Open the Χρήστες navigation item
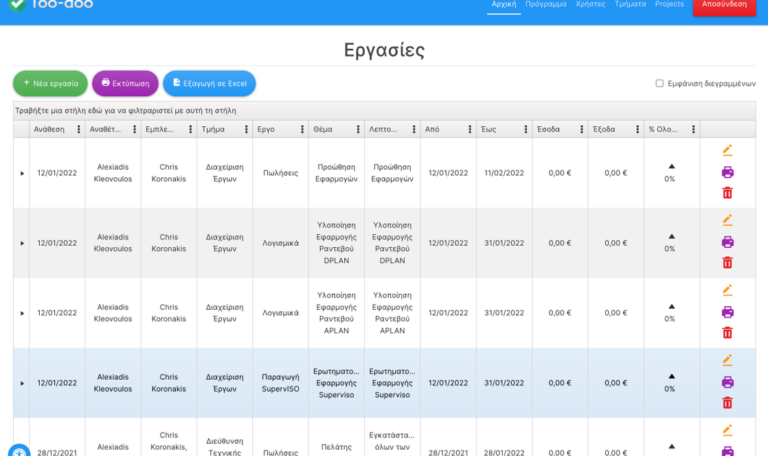768x456 pixels. point(590,5)
